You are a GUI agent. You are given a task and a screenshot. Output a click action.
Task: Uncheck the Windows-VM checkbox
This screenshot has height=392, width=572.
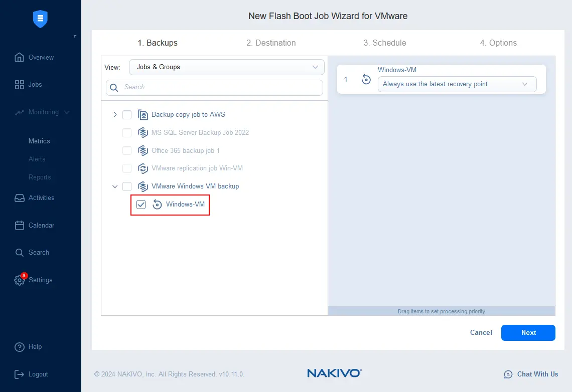coord(141,205)
